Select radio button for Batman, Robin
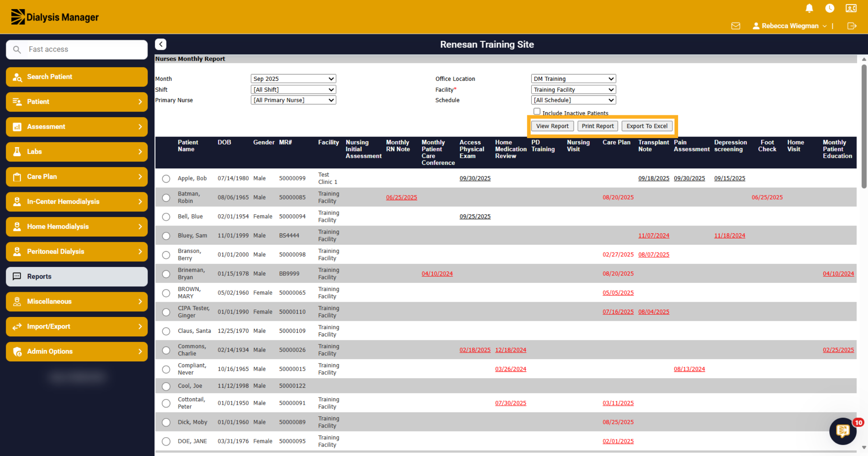Screen dimensions: 868x456 pos(166,198)
